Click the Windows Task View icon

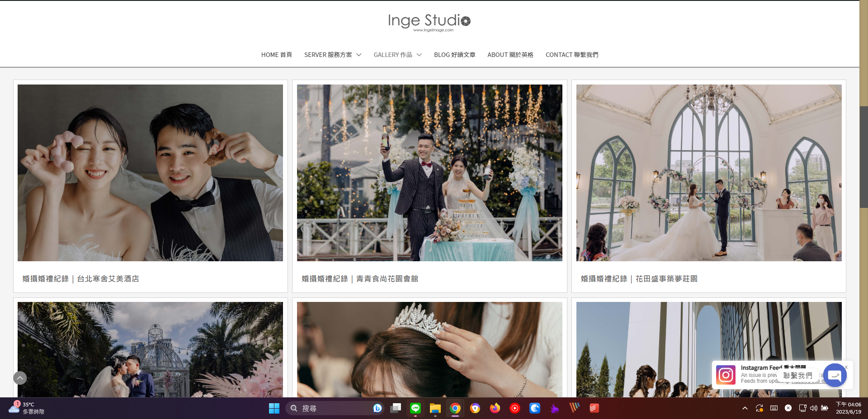[x=396, y=408]
